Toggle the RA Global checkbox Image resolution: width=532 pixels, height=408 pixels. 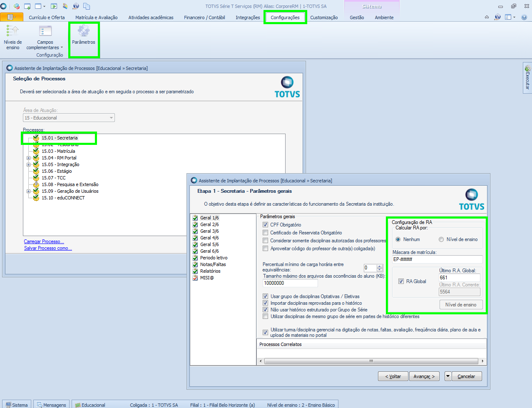click(401, 281)
